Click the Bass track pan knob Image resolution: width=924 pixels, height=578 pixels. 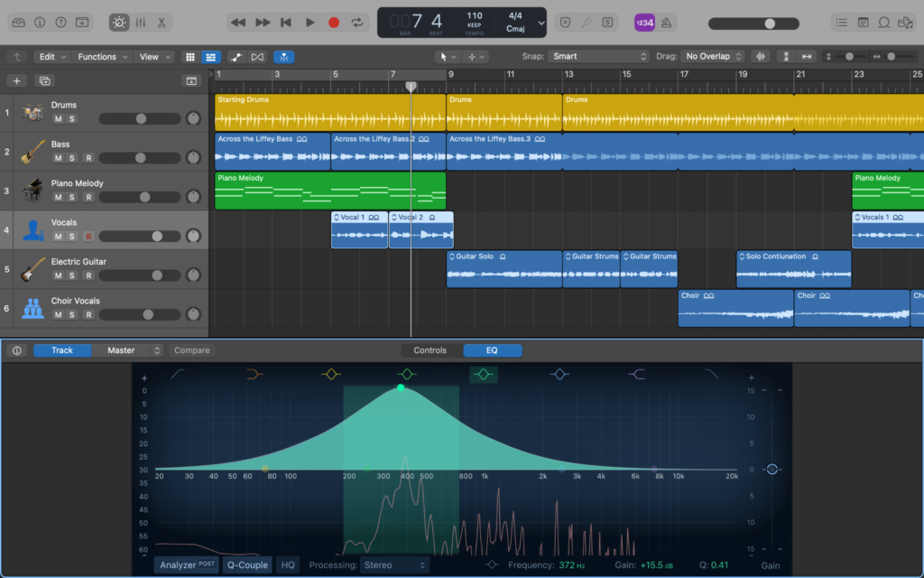[x=193, y=157]
